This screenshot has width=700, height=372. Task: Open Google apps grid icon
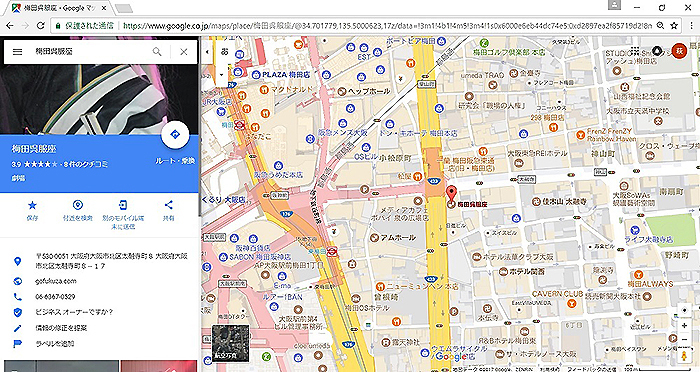point(635,50)
